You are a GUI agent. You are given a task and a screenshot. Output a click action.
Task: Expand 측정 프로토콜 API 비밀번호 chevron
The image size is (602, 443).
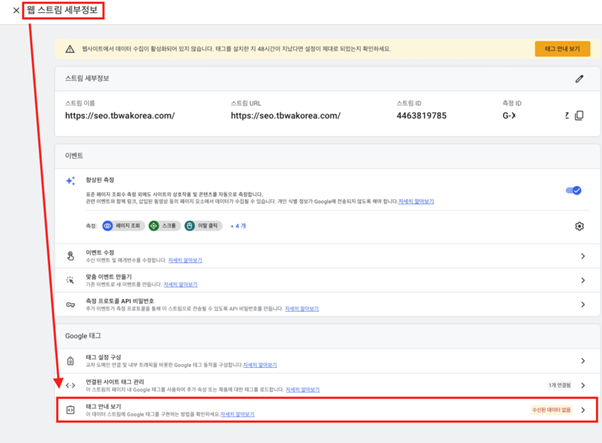tap(583, 304)
